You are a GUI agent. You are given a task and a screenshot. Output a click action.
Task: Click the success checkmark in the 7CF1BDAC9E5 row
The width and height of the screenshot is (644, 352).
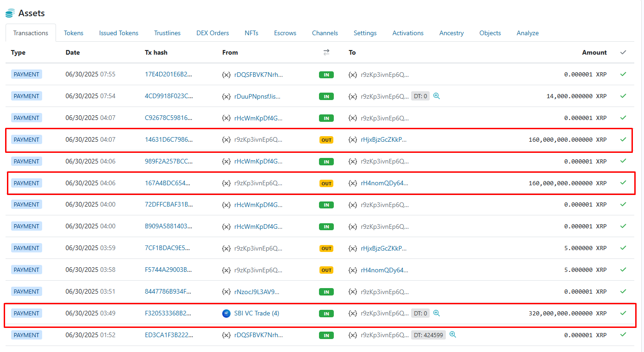click(x=623, y=248)
